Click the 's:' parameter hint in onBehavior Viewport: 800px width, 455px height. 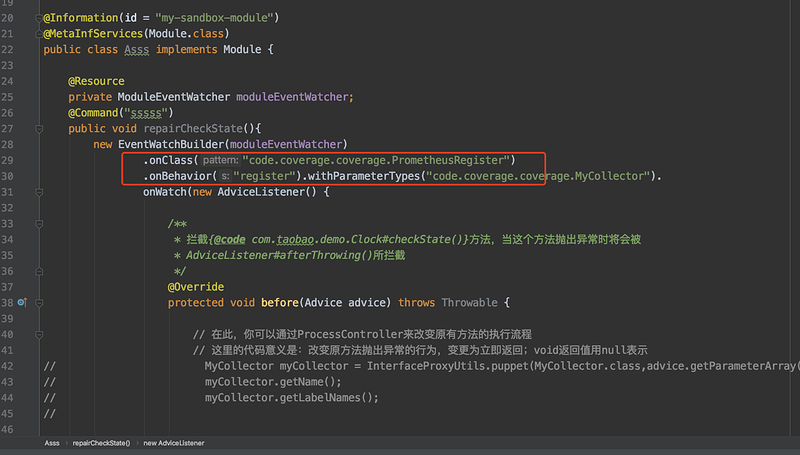[225, 176]
